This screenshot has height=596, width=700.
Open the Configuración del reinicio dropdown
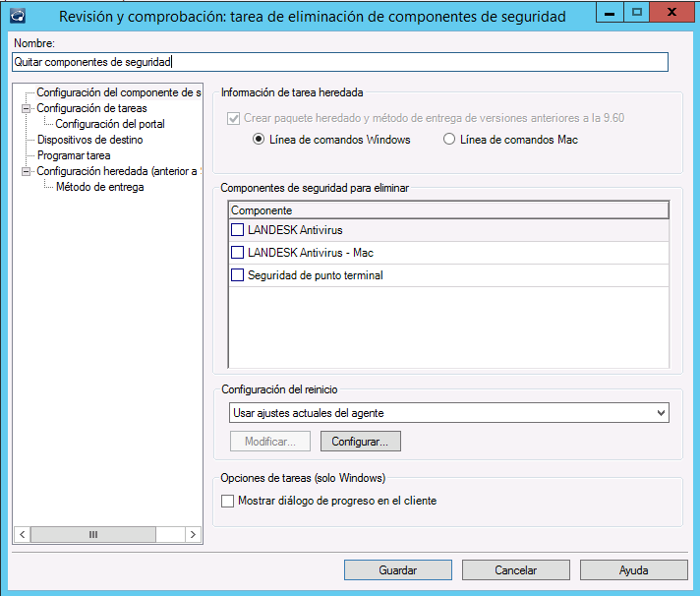(449, 413)
